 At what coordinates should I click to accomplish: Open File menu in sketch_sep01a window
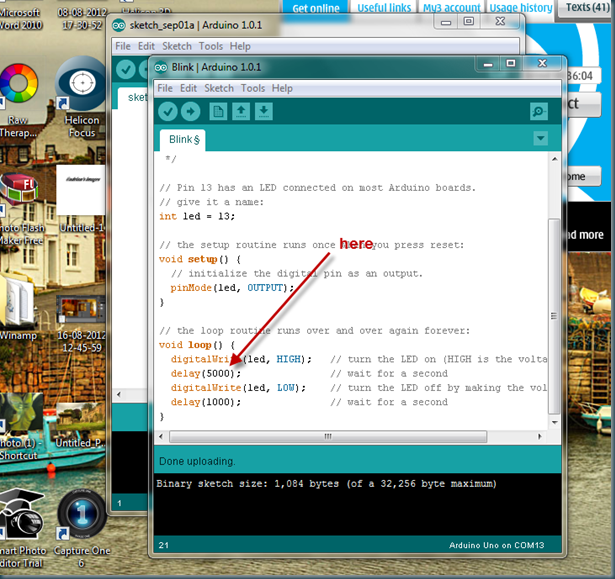click(123, 46)
